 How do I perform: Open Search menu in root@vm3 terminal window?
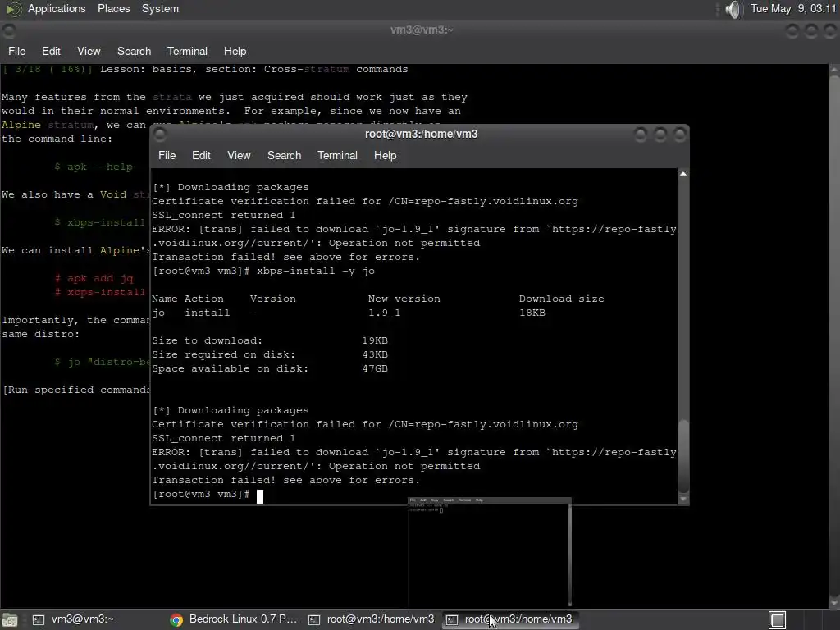[284, 155]
